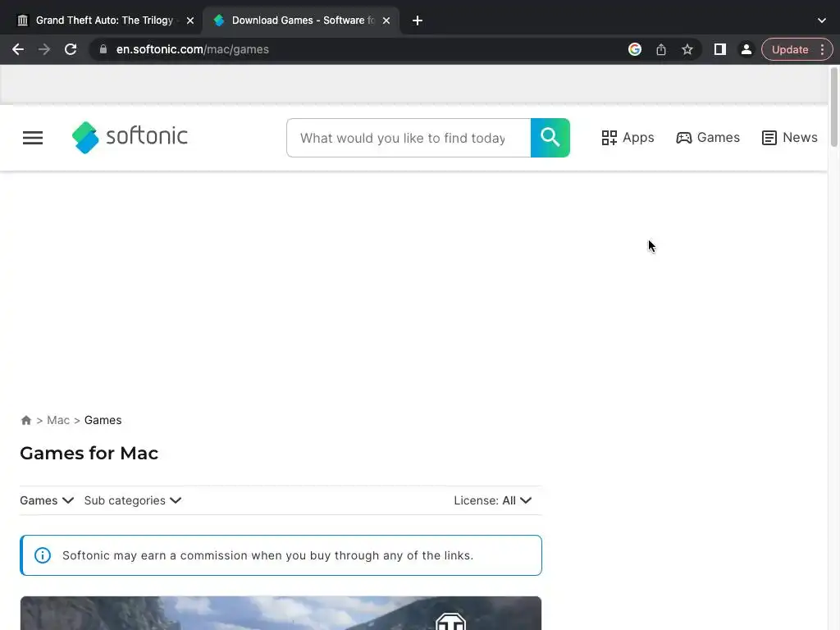Open the tab search chevron

point(822,21)
